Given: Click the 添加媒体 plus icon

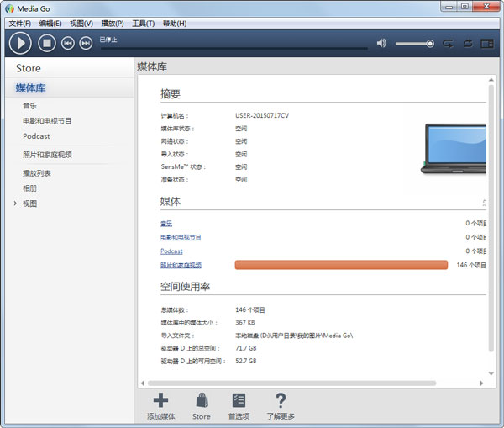Looking at the screenshot, I should (160, 400).
